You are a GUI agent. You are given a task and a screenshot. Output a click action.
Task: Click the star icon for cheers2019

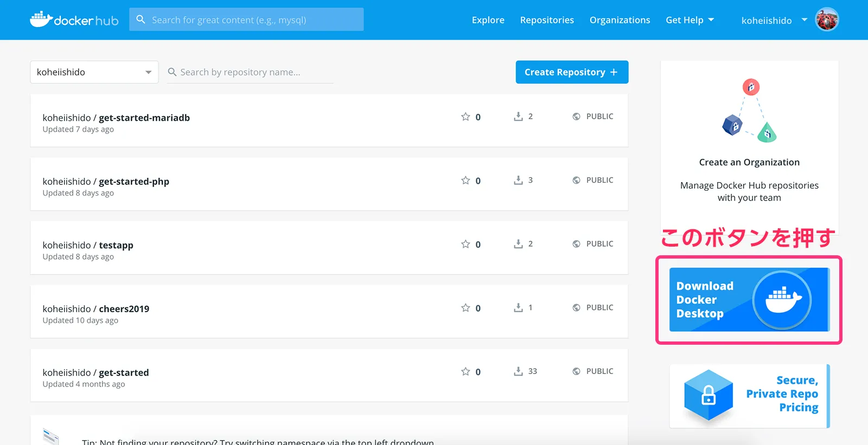coord(465,308)
